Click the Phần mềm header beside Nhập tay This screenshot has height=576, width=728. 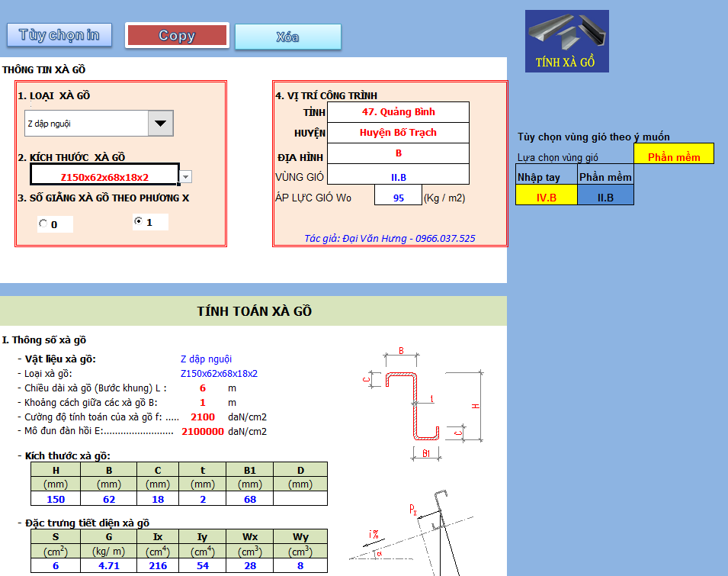pyautogui.click(x=605, y=175)
